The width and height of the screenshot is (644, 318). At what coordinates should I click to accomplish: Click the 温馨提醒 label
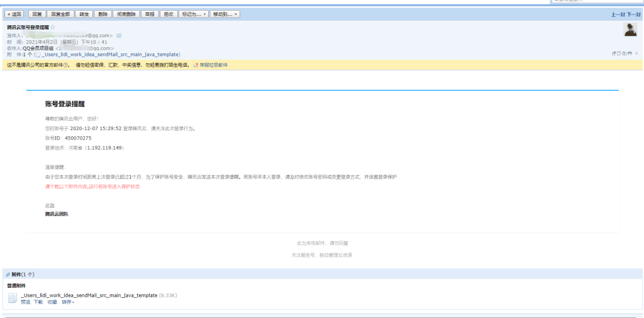click(x=55, y=167)
